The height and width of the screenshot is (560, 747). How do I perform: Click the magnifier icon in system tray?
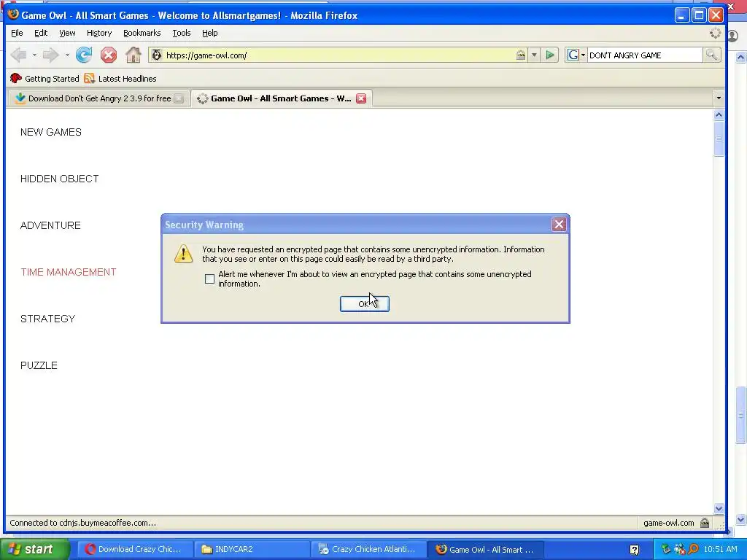tap(693, 550)
